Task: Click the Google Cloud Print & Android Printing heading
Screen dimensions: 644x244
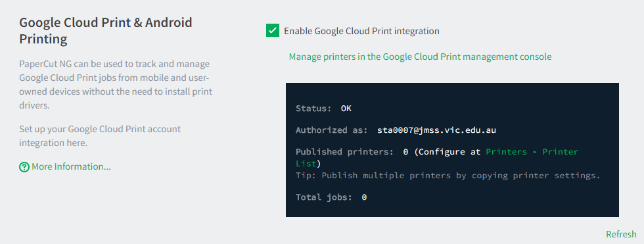Action: [106, 31]
